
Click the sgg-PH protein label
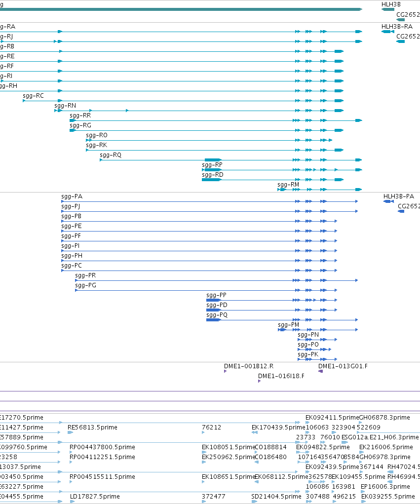tap(72, 256)
